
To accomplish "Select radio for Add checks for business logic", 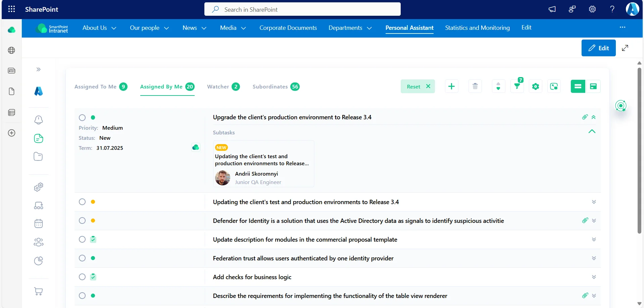I will click(x=82, y=277).
